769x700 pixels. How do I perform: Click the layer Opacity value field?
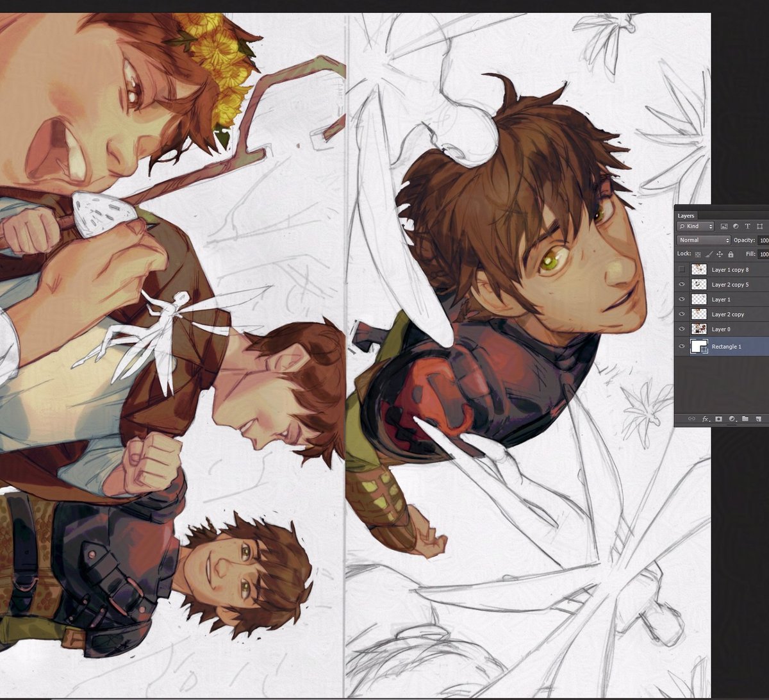click(x=763, y=240)
